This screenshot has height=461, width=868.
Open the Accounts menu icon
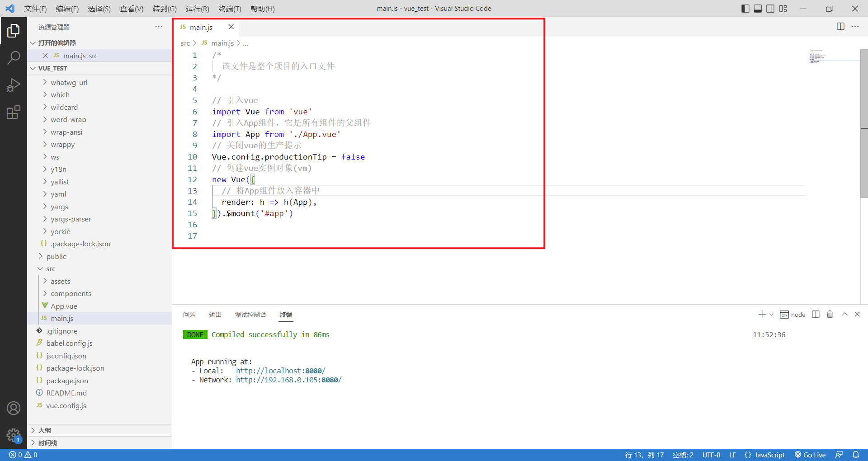(14, 408)
